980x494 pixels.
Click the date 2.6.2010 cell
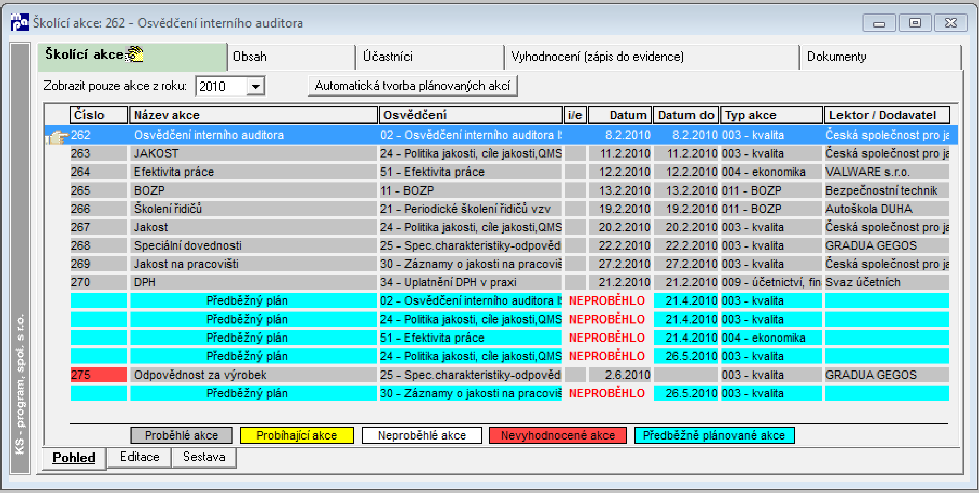tap(620, 375)
